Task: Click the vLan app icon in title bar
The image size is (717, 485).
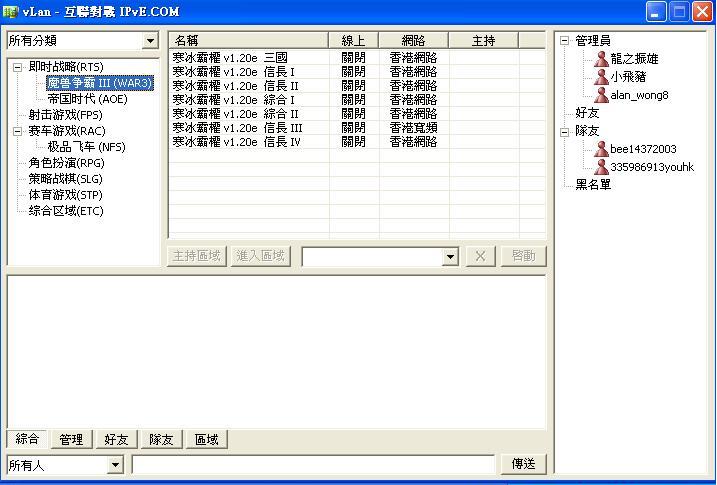Action: (10, 12)
